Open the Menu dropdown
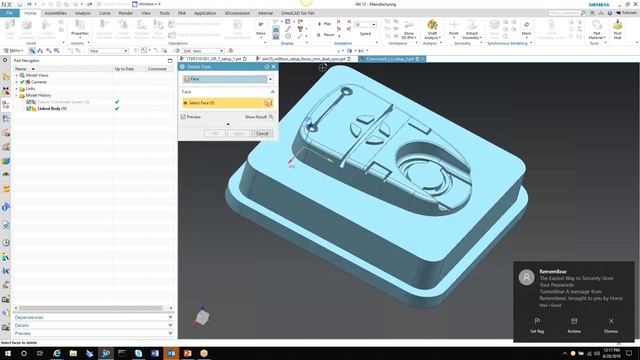The width and height of the screenshot is (640, 360). [13, 51]
